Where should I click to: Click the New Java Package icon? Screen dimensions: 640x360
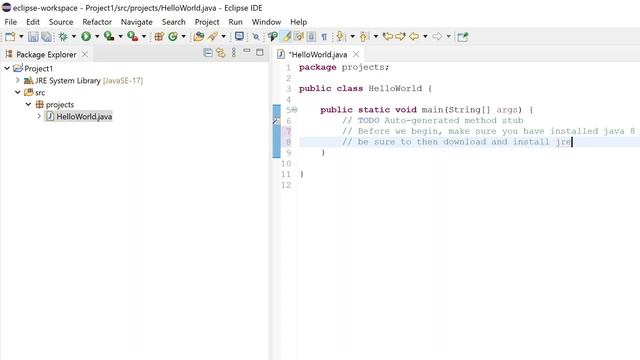[x=159, y=37]
